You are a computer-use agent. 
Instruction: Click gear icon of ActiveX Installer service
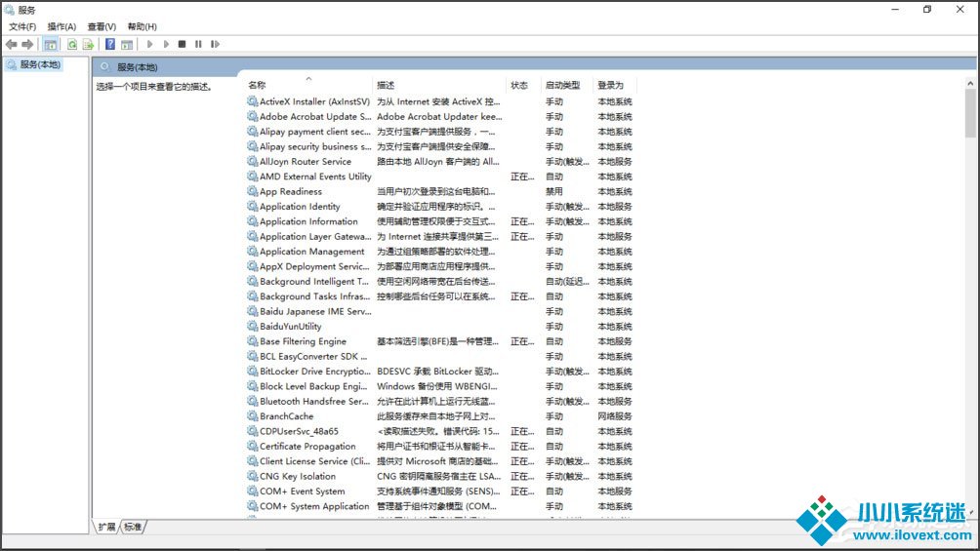252,101
